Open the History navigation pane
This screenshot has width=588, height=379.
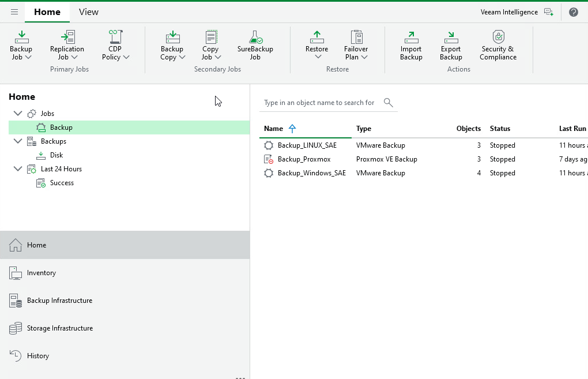click(x=125, y=356)
